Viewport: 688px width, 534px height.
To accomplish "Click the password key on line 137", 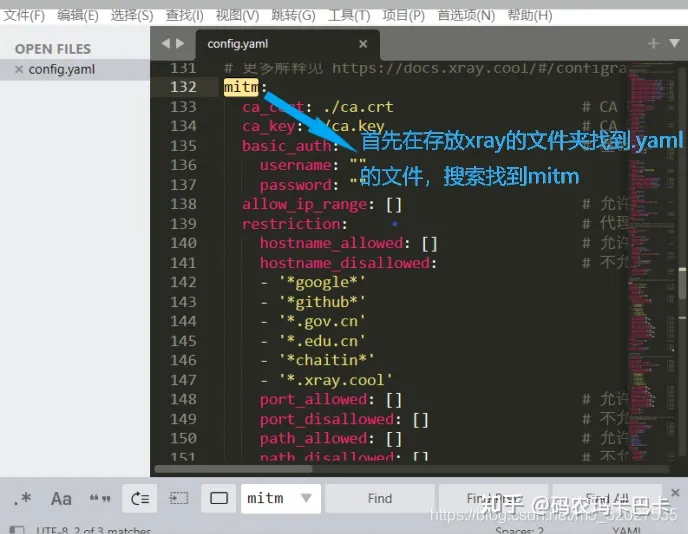I will pyautogui.click(x=295, y=185).
